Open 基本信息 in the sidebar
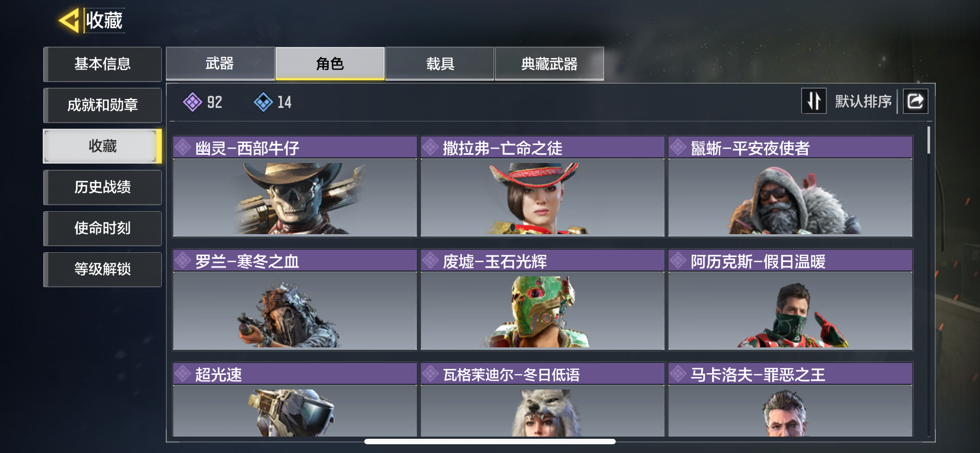This screenshot has height=453, width=980. point(103,64)
